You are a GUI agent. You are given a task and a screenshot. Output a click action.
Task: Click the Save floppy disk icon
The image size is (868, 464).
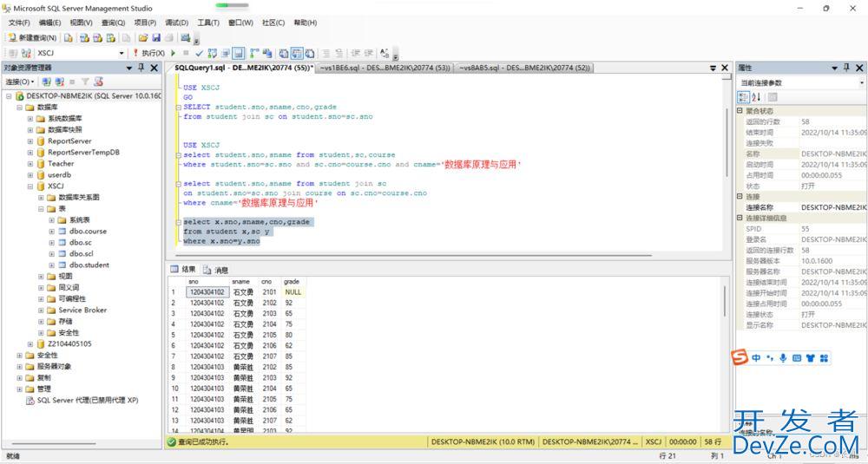[x=156, y=37]
